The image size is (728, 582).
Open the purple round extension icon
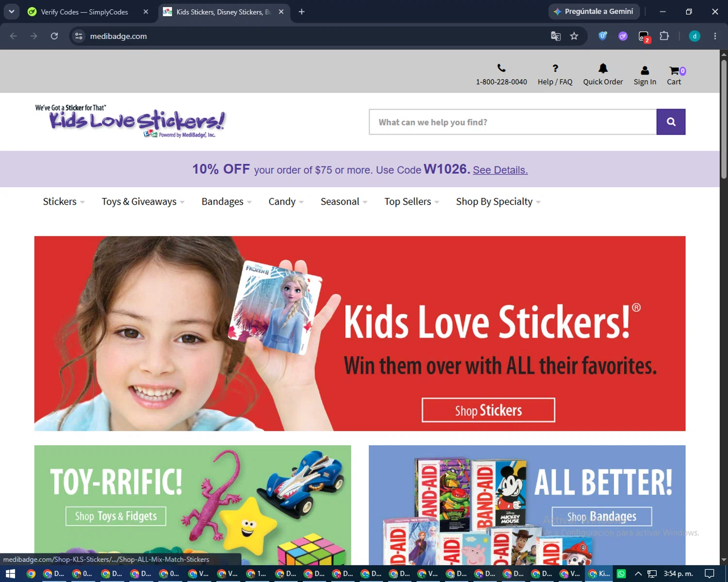pos(623,36)
